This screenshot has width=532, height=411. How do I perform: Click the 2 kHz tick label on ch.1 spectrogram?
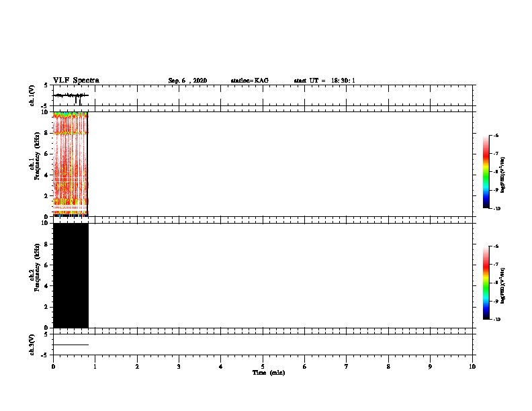46,196
